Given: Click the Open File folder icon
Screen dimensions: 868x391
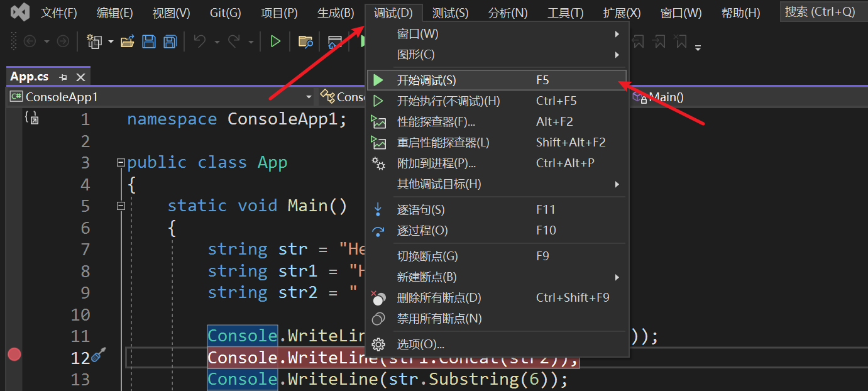Looking at the screenshot, I should [128, 42].
